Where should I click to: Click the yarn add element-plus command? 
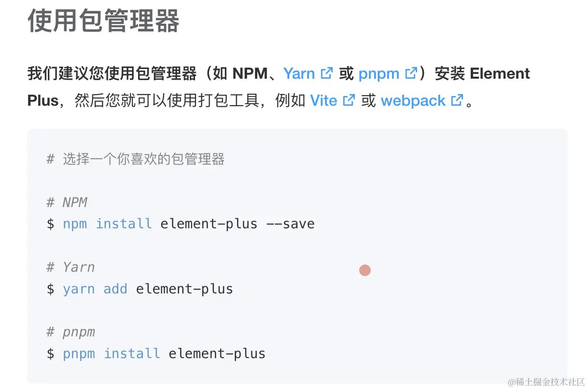(x=140, y=289)
